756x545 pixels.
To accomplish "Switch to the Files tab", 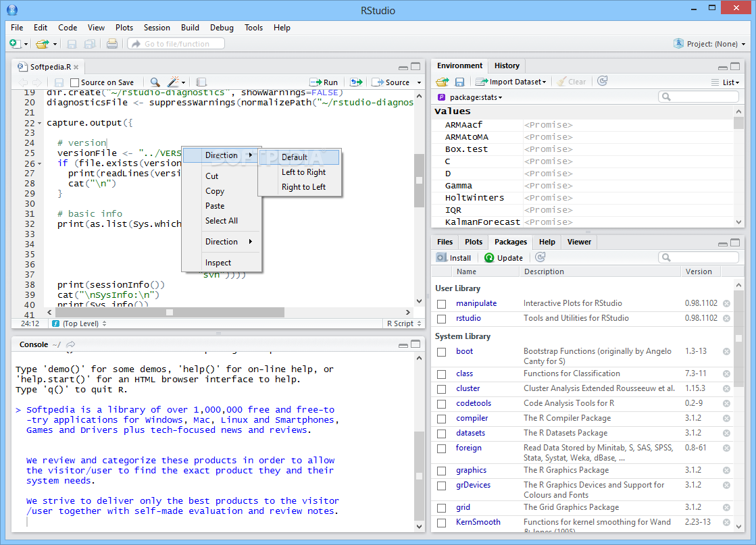I will pos(445,242).
